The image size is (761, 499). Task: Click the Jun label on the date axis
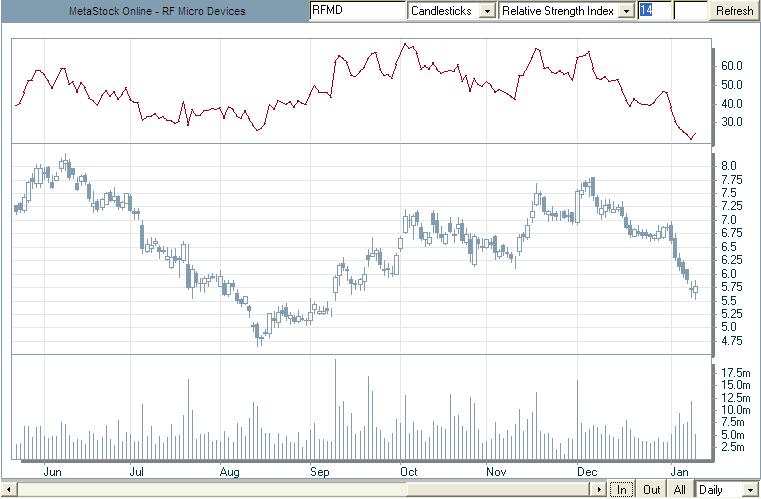(x=52, y=471)
